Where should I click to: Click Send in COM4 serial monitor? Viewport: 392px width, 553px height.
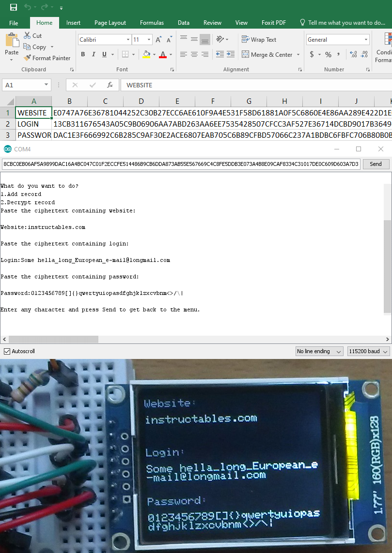(x=376, y=164)
